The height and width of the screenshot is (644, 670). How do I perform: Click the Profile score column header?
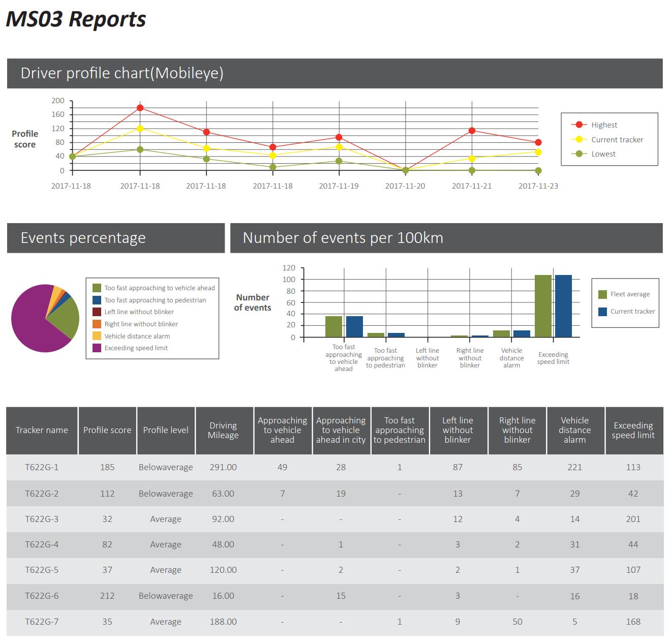[107, 430]
